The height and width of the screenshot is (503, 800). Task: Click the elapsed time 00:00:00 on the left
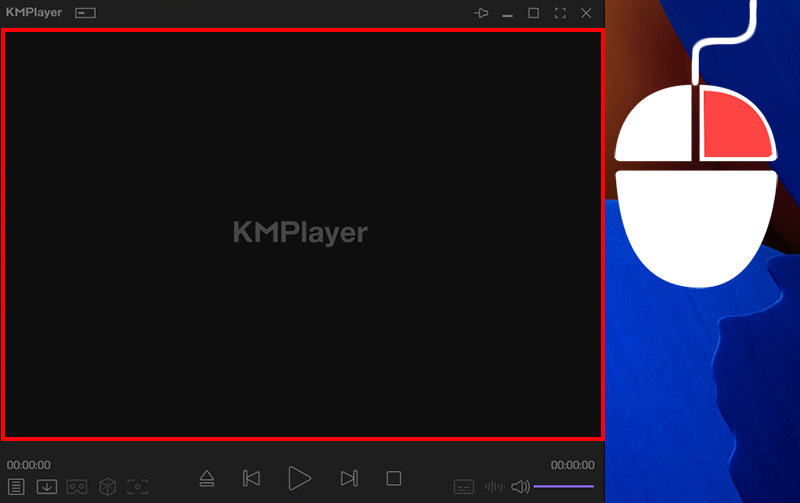tap(29, 465)
